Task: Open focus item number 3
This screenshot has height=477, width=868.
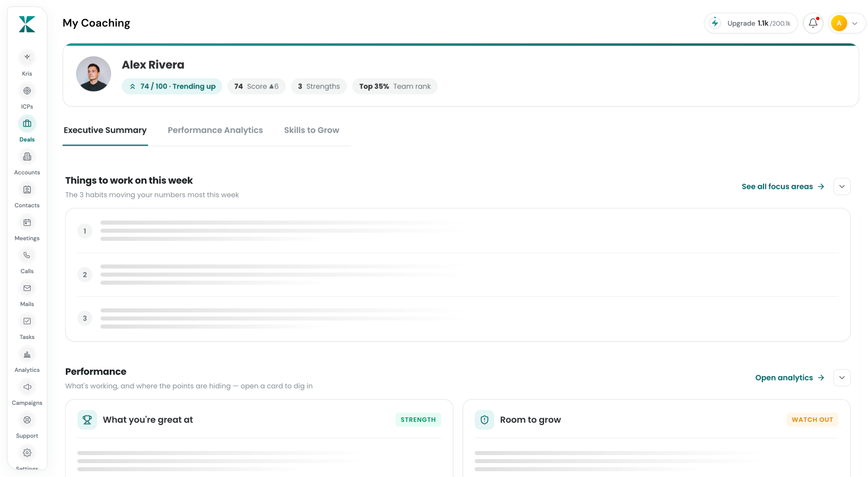Action: coord(457,318)
